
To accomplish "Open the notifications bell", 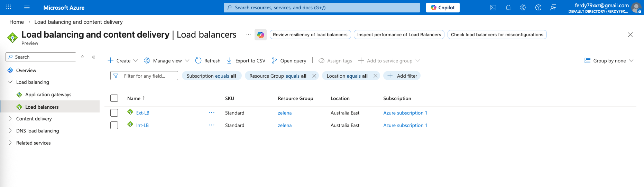I will pyautogui.click(x=508, y=8).
